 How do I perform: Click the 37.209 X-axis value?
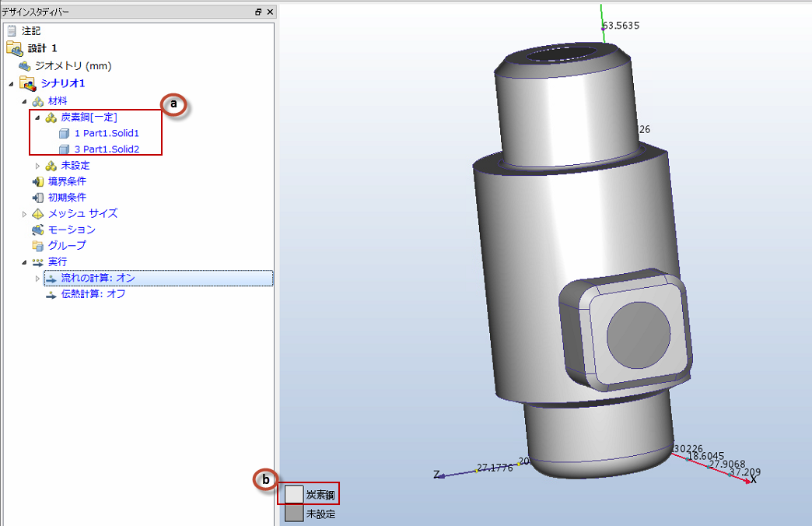pyautogui.click(x=745, y=472)
